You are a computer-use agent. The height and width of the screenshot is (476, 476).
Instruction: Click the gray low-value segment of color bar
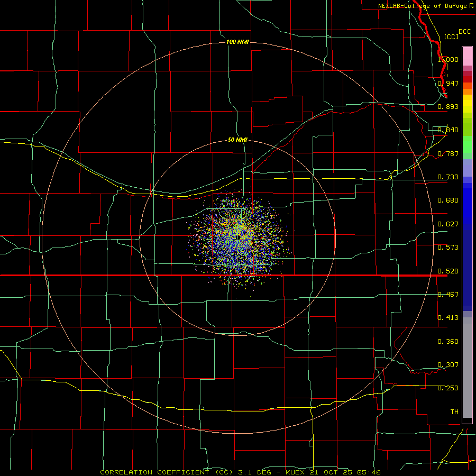467,368
